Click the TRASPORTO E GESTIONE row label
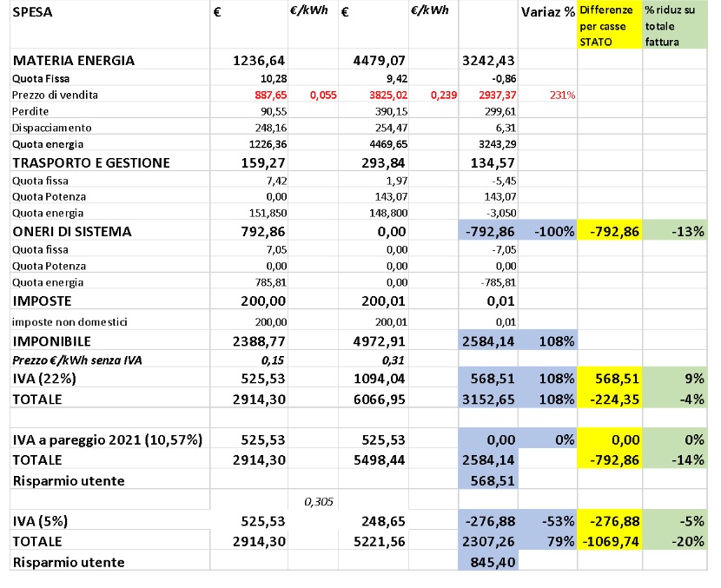721x588 pixels. (x=91, y=162)
